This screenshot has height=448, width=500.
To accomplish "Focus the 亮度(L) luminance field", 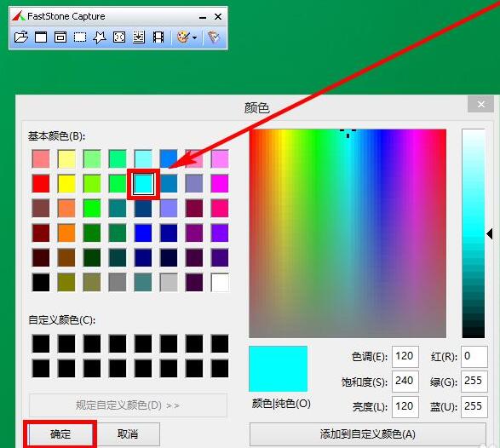I will pyautogui.click(x=405, y=406).
